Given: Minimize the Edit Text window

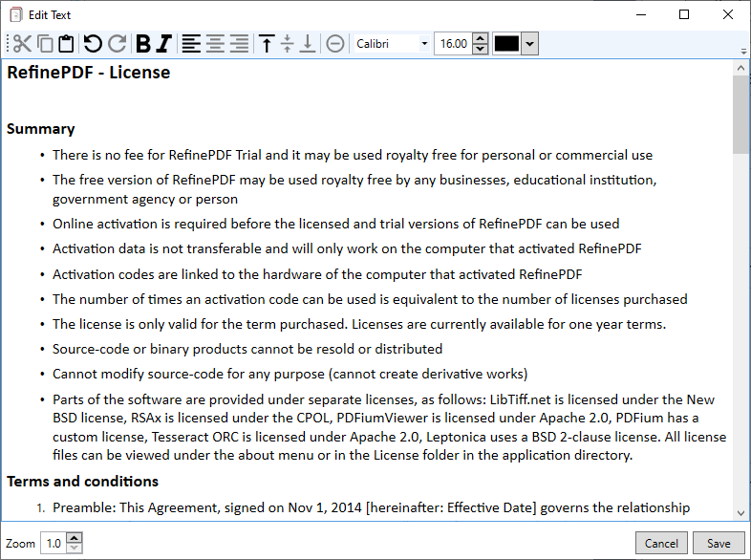Looking at the screenshot, I should pos(641,15).
